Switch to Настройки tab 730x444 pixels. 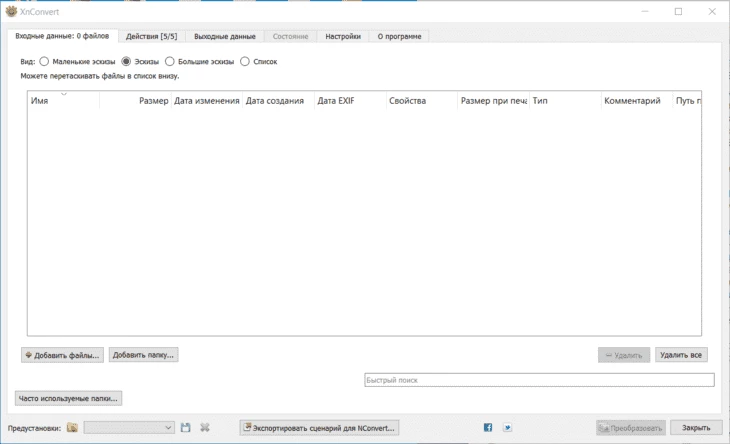click(343, 36)
